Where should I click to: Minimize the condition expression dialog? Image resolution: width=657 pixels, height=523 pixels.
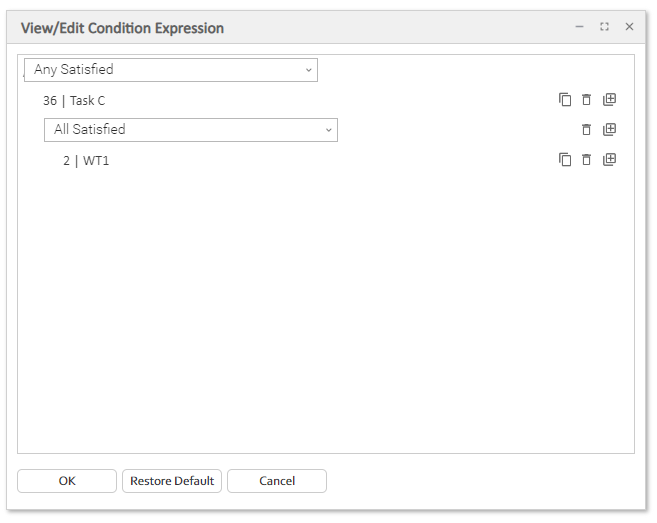pos(580,27)
